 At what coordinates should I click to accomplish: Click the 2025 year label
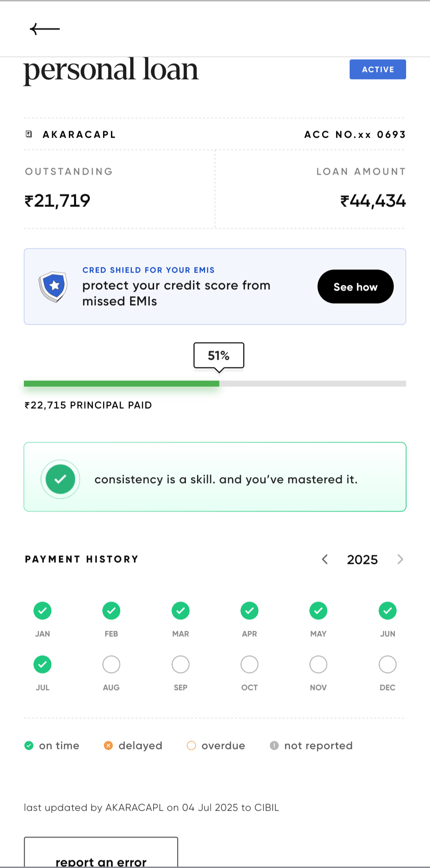coord(362,560)
